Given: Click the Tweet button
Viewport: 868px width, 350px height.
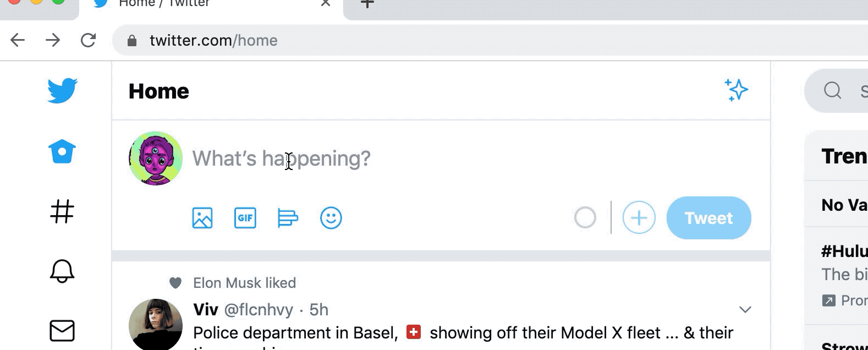Looking at the screenshot, I should [x=708, y=218].
